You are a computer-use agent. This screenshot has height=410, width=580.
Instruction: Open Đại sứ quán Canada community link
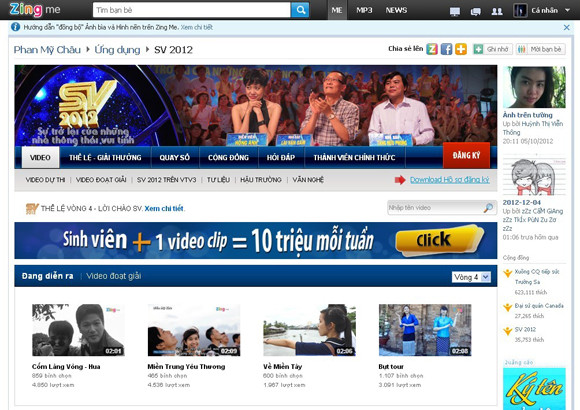pos(539,306)
